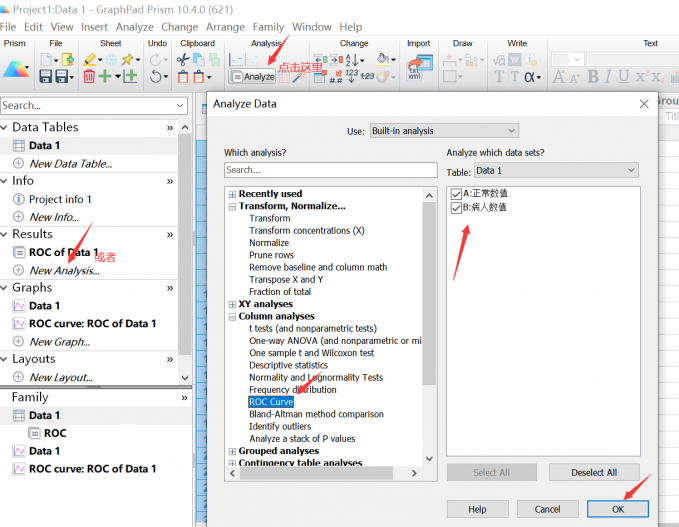This screenshot has height=527, width=679.
Task: Click the pushpin sheet icon
Action: (128, 59)
